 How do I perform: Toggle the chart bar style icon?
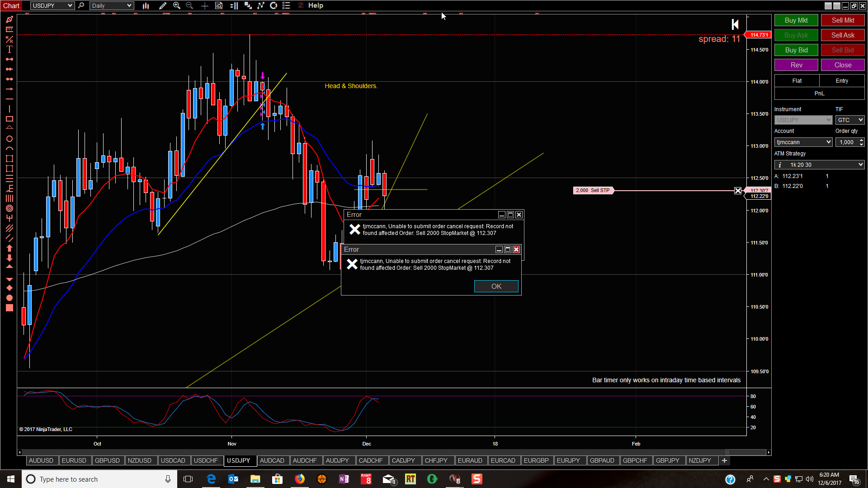coord(146,6)
